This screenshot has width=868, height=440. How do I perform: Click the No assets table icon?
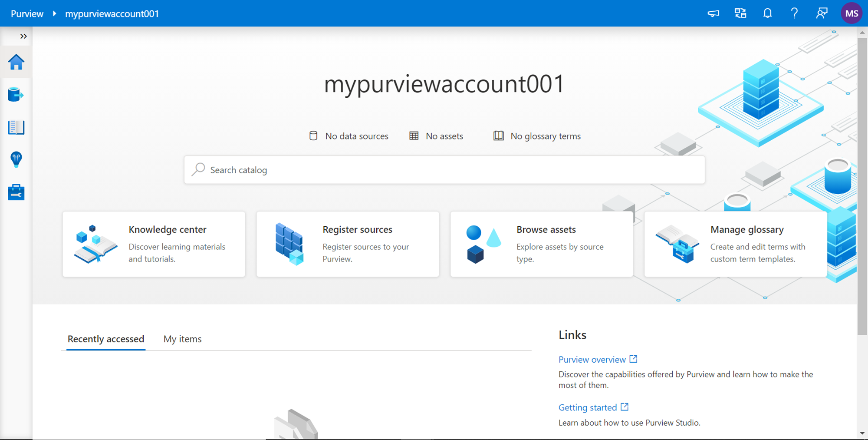[414, 136]
